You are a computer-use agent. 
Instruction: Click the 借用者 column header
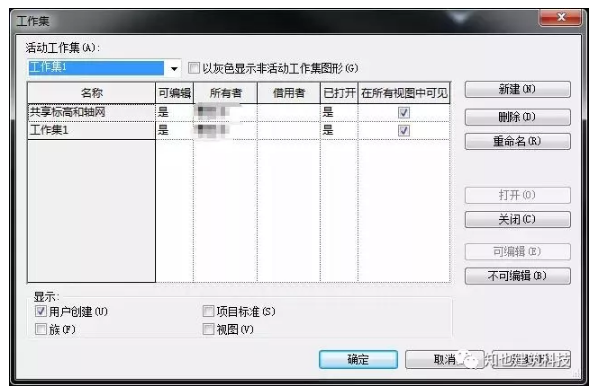click(x=289, y=93)
